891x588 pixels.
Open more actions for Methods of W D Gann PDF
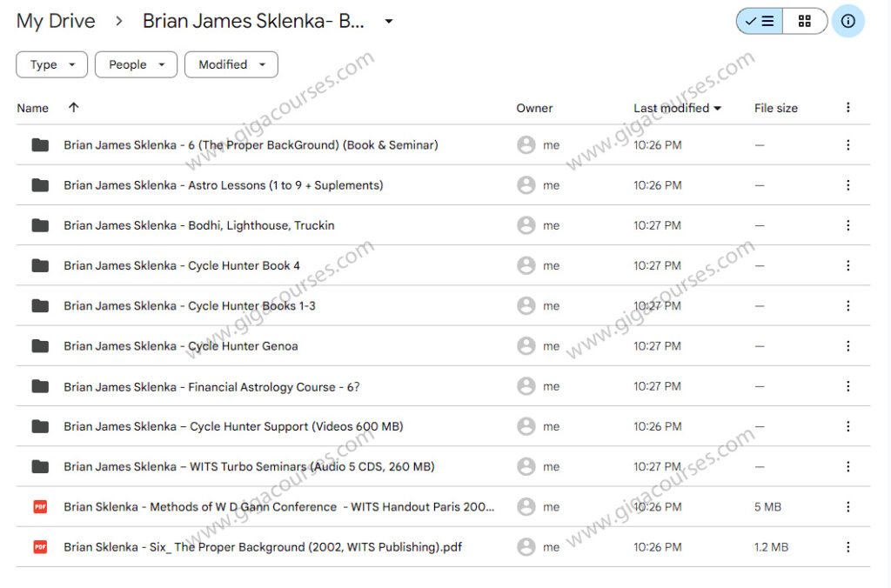[x=847, y=507]
